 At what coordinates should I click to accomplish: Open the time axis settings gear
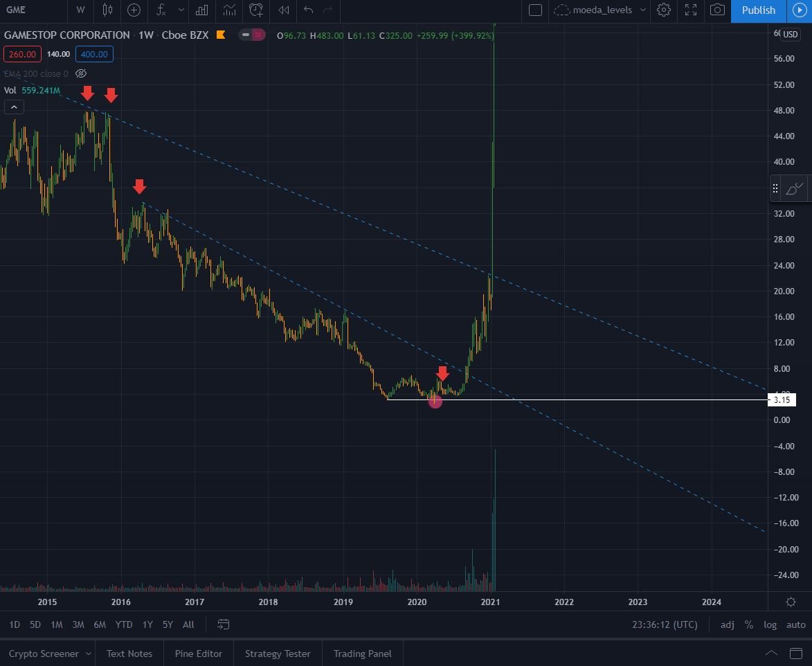click(791, 602)
